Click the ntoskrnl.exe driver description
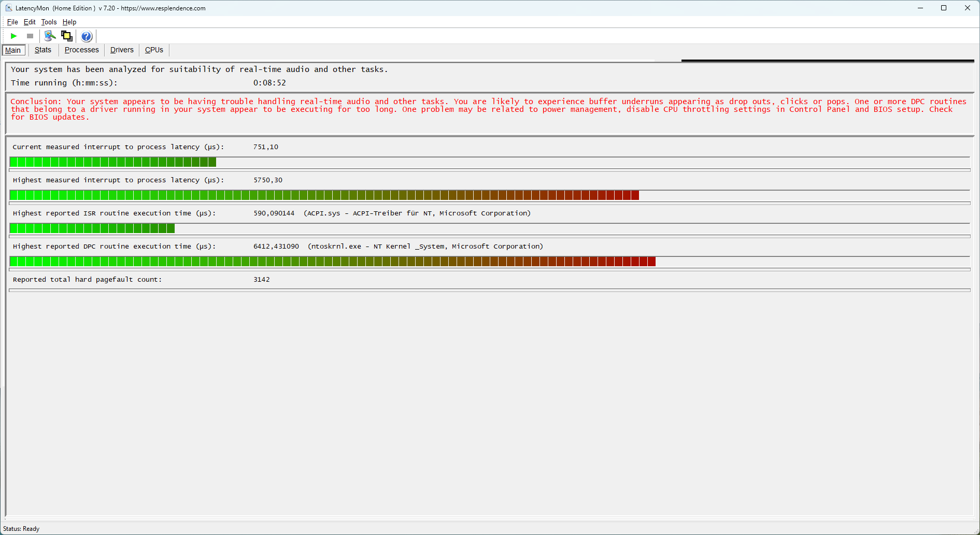This screenshot has width=980, height=535. tap(425, 247)
